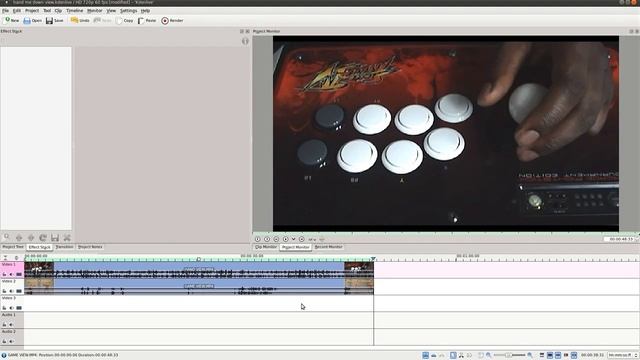Select the clip on Video 2 track
The width and height of the screenshot is (640, 360).
tap(199, 287)
